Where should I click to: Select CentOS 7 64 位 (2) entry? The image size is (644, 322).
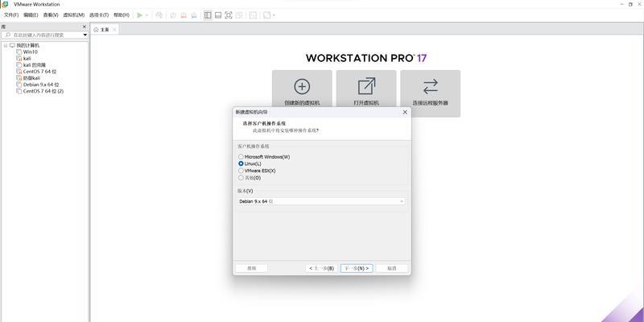click(x=43, y=91)
